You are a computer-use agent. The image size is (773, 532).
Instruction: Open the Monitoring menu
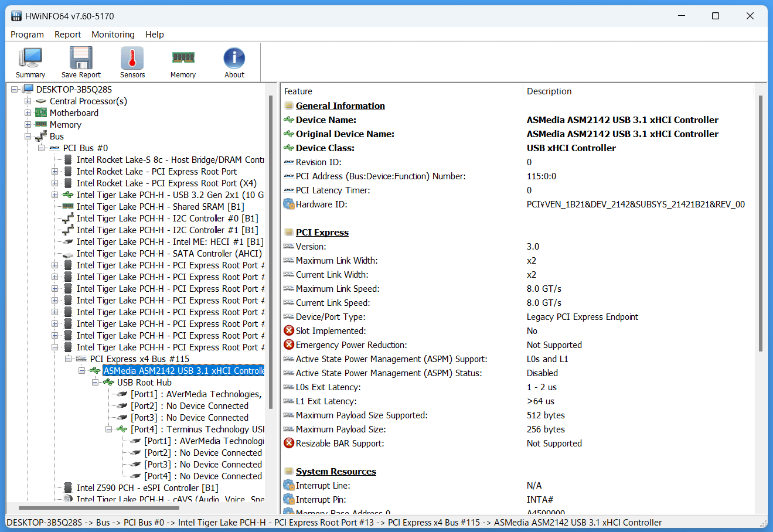[x=113, y=35]
